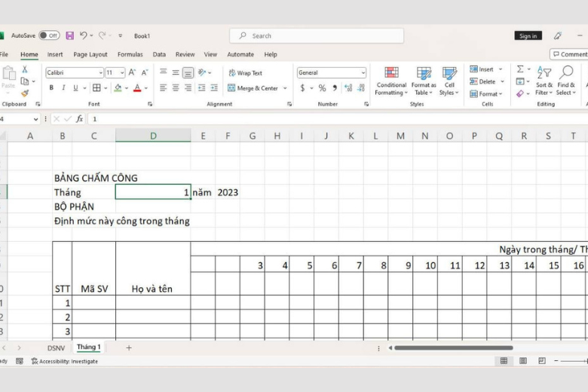This screenshot has height=392, width=588.
Task: Click the Normal view icon
Action: [504, 361]
